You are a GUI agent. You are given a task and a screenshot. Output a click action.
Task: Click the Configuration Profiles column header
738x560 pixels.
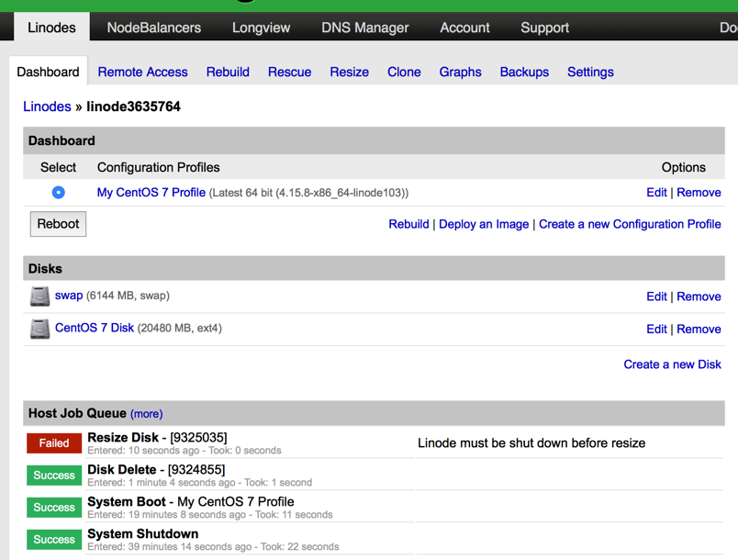click(158, 167)
